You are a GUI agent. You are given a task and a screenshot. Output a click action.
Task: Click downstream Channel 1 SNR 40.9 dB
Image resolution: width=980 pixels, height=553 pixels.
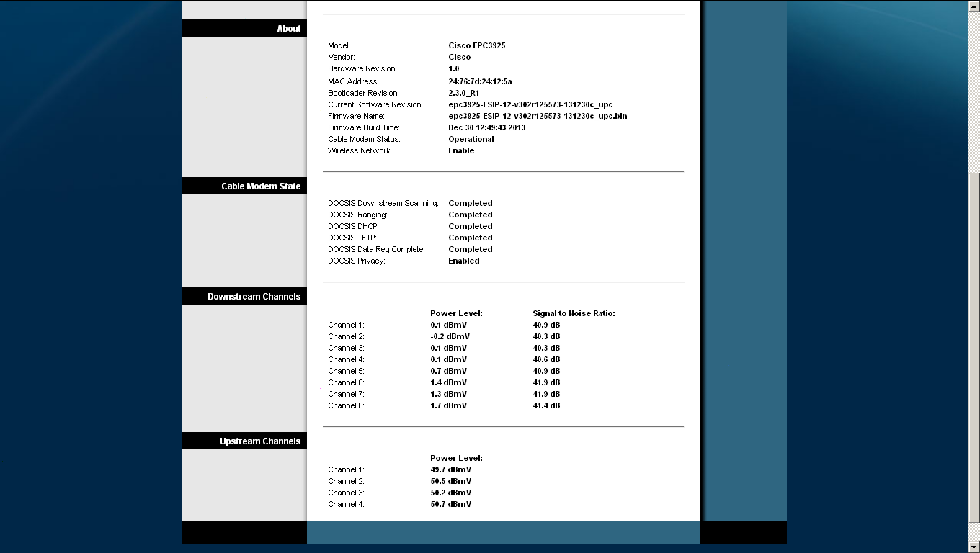pos(546,325)
